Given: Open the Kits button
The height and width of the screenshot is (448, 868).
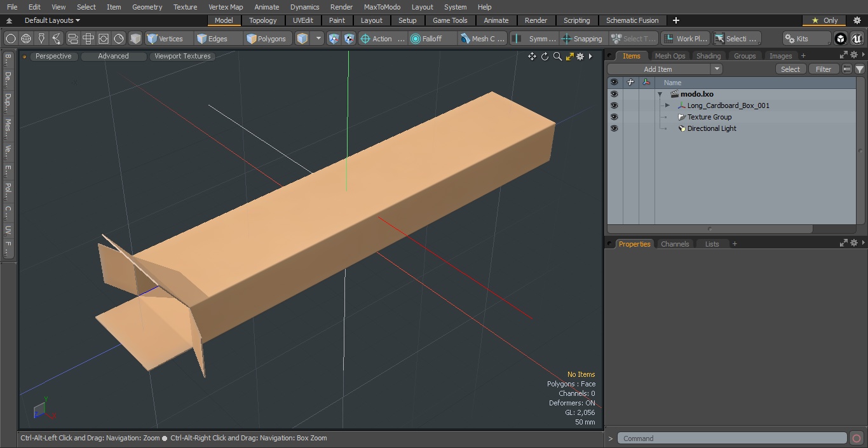Looking at the screenshot, I should [806, 39].
